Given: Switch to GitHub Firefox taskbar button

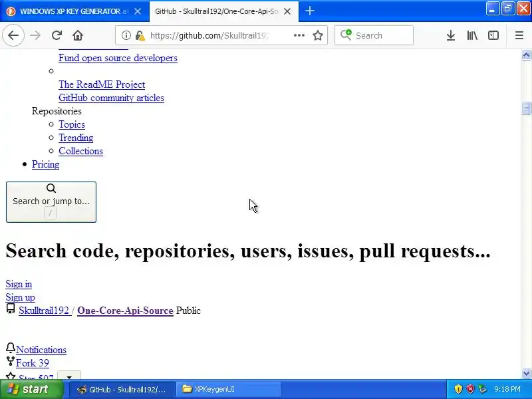Looking at the screenshot, I should 122,390.
